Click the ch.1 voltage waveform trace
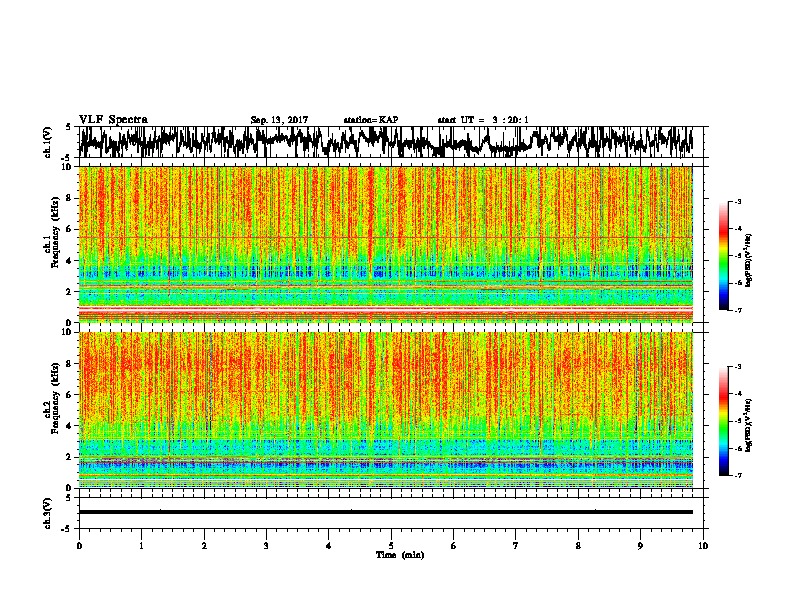The image size is (792, 612). tap(385, 142)
